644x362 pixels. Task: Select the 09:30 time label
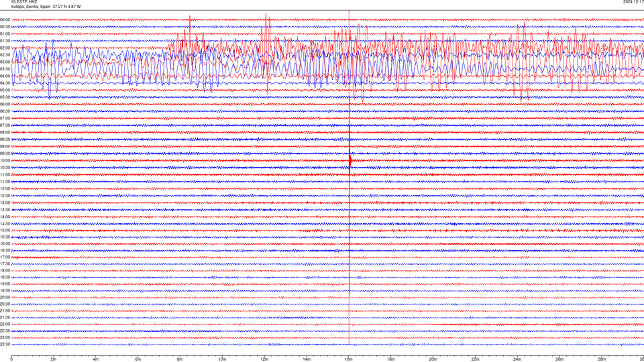[5, 153]
